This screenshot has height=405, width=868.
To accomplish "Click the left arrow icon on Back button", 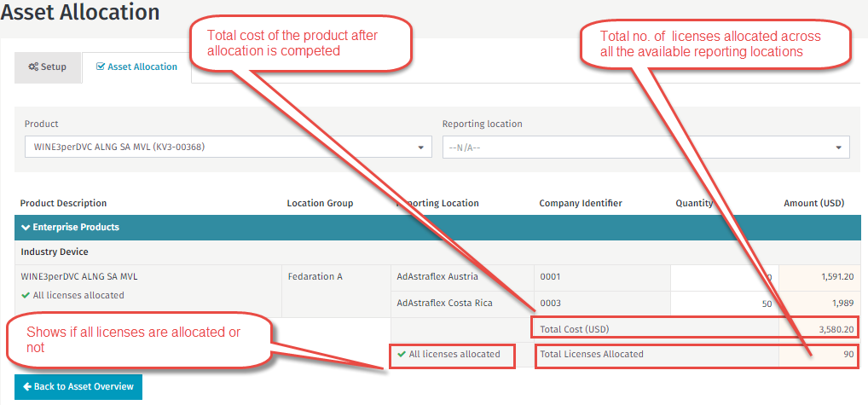I will (26, 387).
